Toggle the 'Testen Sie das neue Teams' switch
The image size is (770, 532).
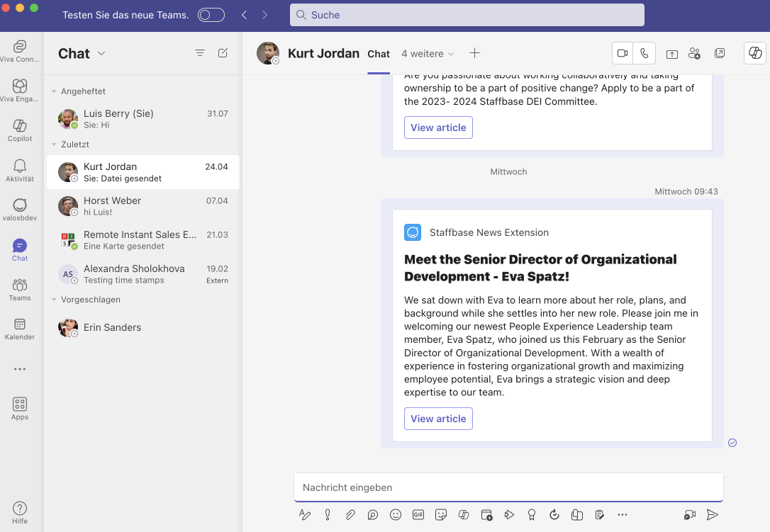211,15
